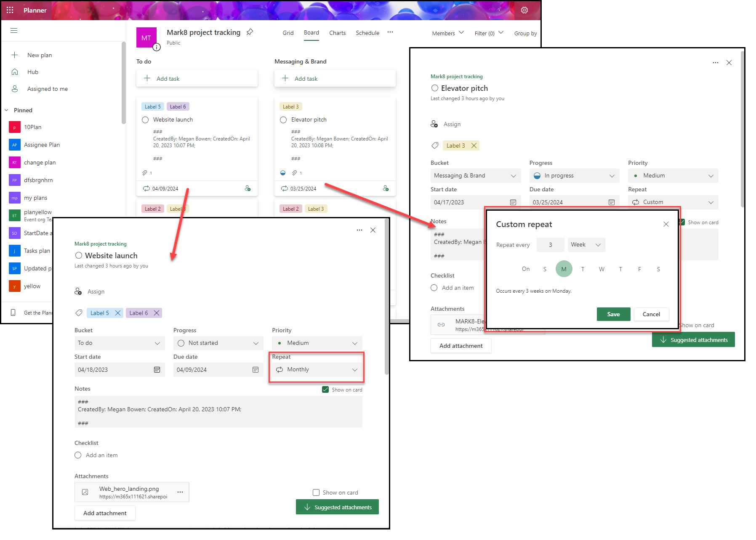Click the label tag icon in Website launch

78,313
